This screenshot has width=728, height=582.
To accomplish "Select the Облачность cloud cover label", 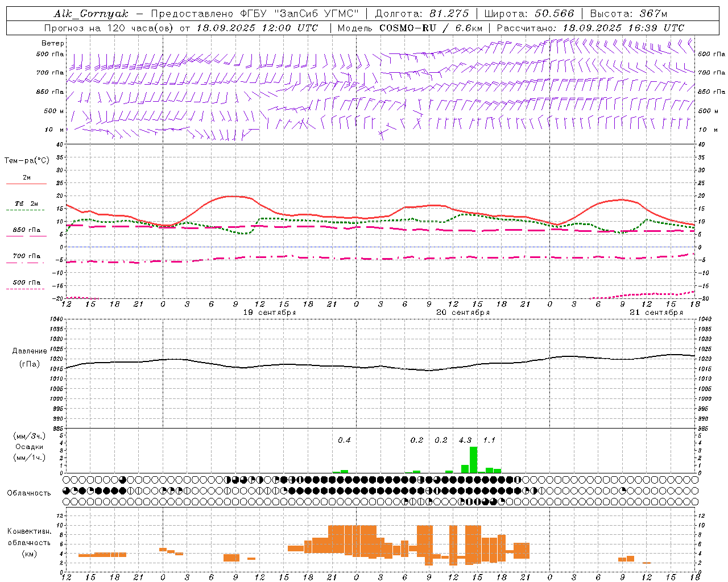I will click(29, 493).
